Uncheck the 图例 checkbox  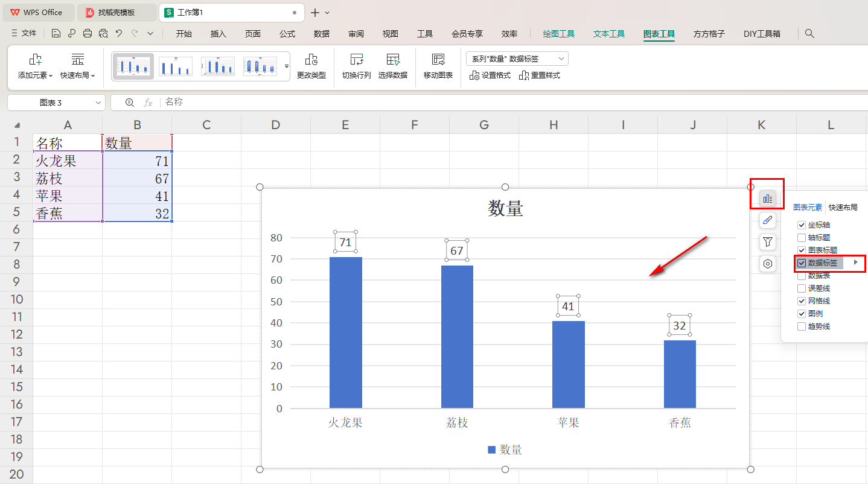(802, 314)
